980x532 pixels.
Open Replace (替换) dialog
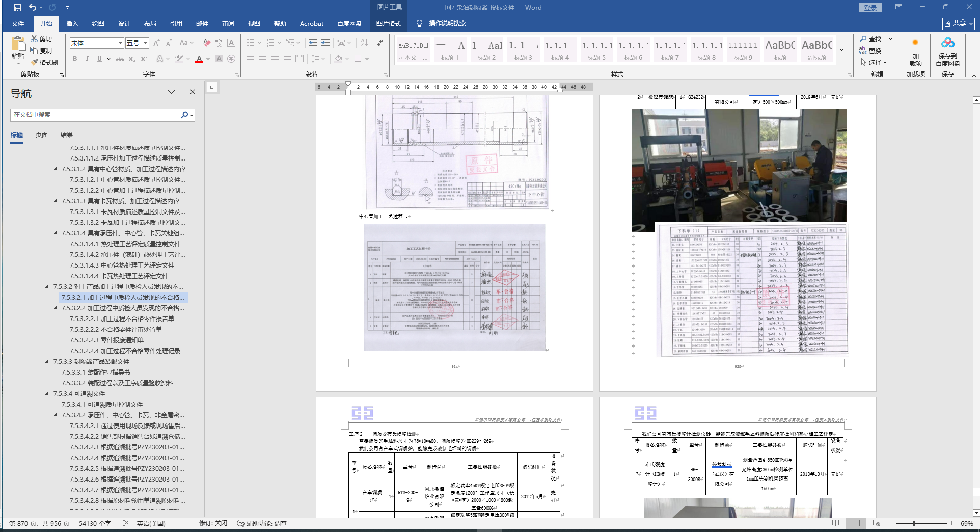[871, 50]
